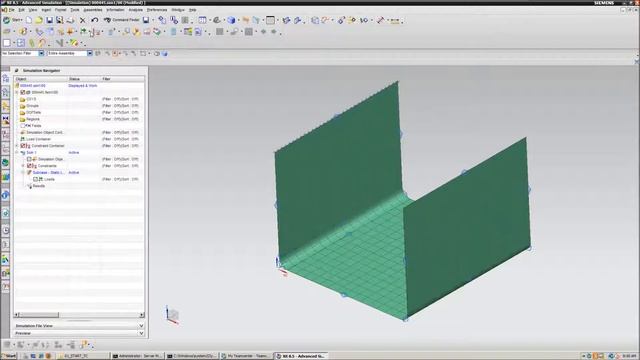Click the view triad in the graphics window

point(172,315)
